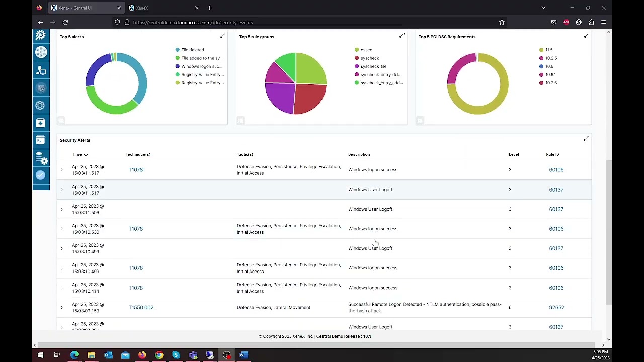Click the Level column header
644x362 pixels.
point(514,154)
